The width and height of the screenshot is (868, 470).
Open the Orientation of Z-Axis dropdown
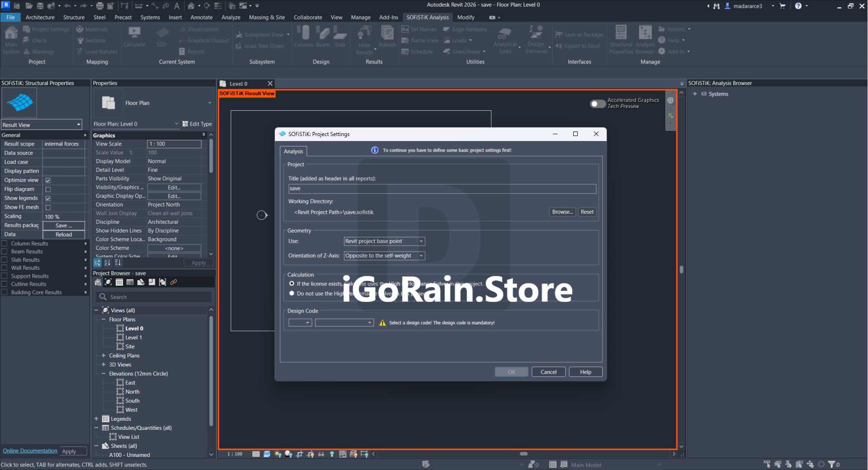tap(384, 256)
